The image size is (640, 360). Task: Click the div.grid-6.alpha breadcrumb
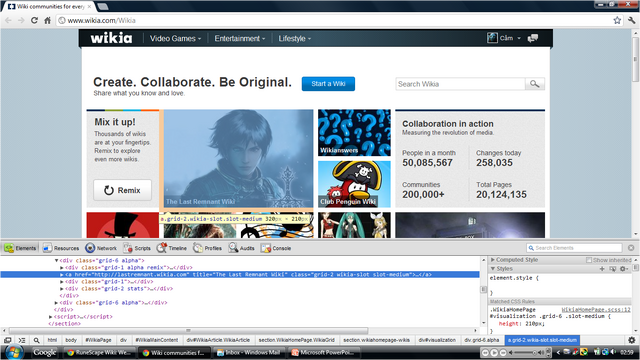[x=482, y=340]
